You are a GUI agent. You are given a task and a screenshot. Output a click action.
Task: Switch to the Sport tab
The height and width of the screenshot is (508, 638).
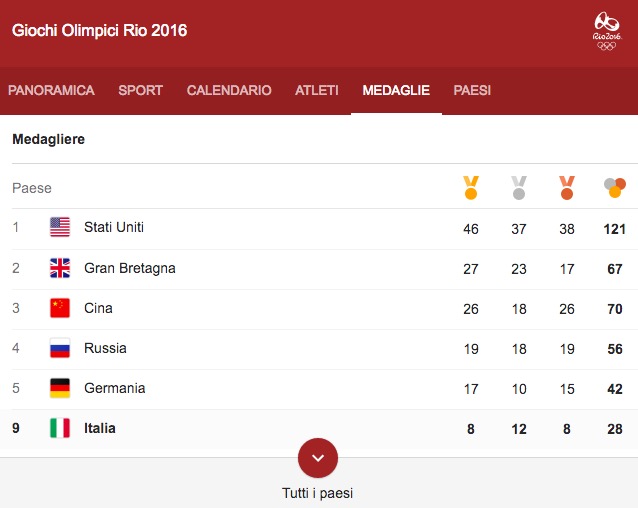pyautogui.click(x=140, y=90)
